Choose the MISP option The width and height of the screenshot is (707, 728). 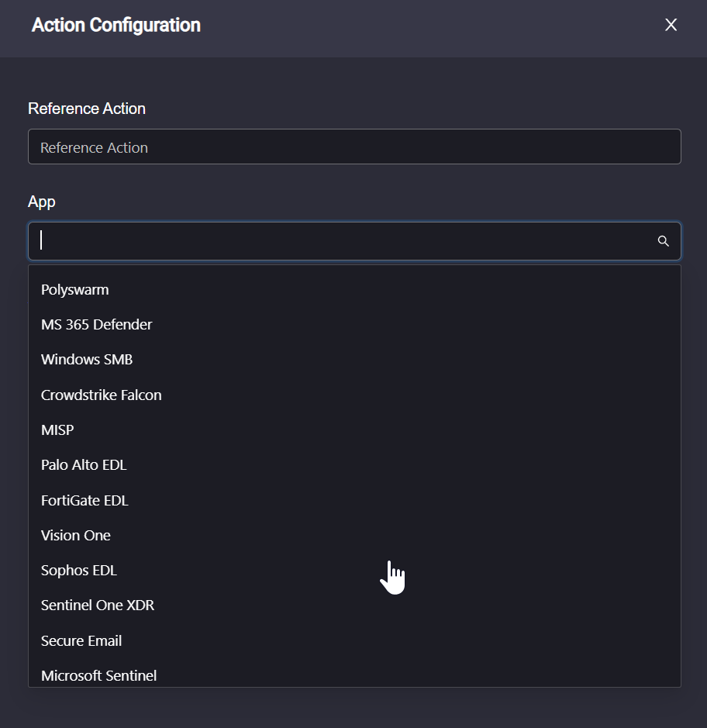(x=354, y=430)
